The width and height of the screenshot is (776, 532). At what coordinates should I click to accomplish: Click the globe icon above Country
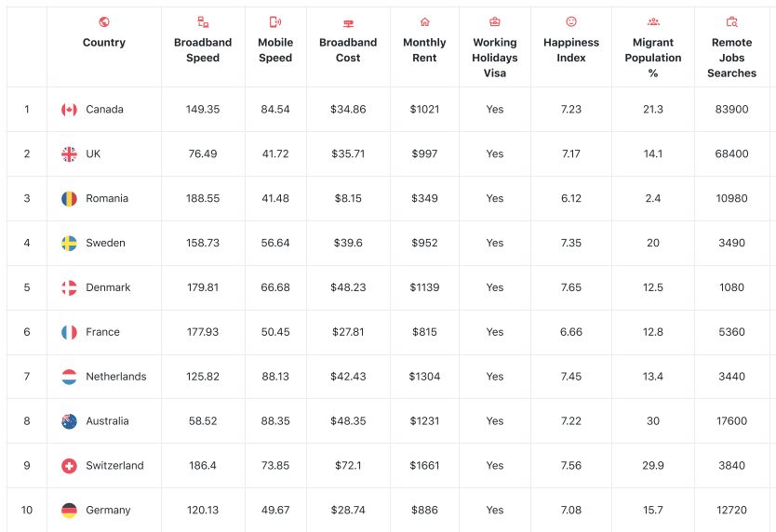coord(104,21)
